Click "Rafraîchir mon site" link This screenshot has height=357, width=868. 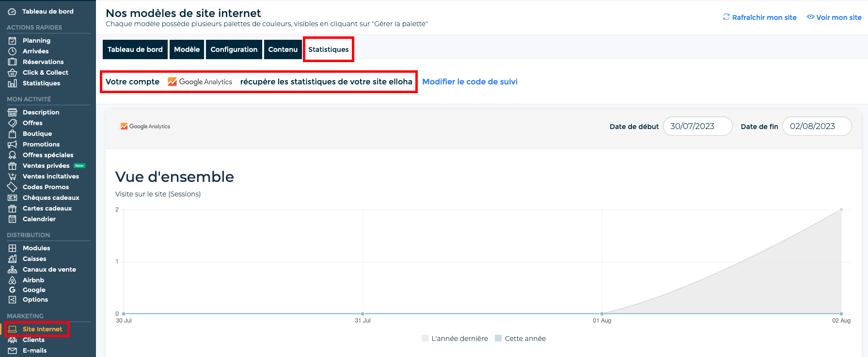[x=759, y=17]
